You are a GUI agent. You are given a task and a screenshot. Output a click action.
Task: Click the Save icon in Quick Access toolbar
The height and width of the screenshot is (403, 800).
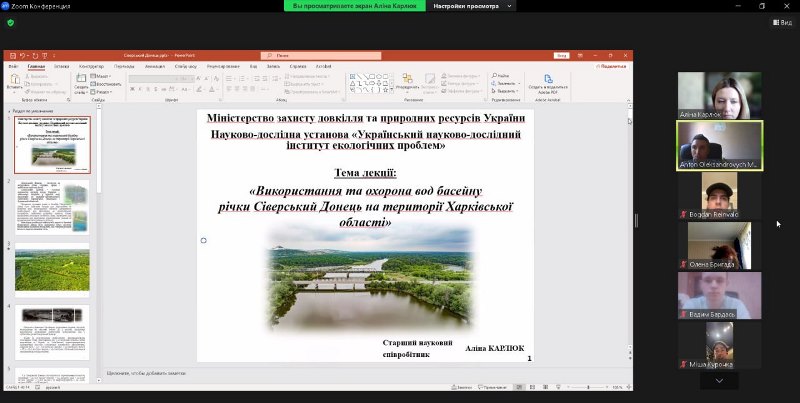click(11, 56)
